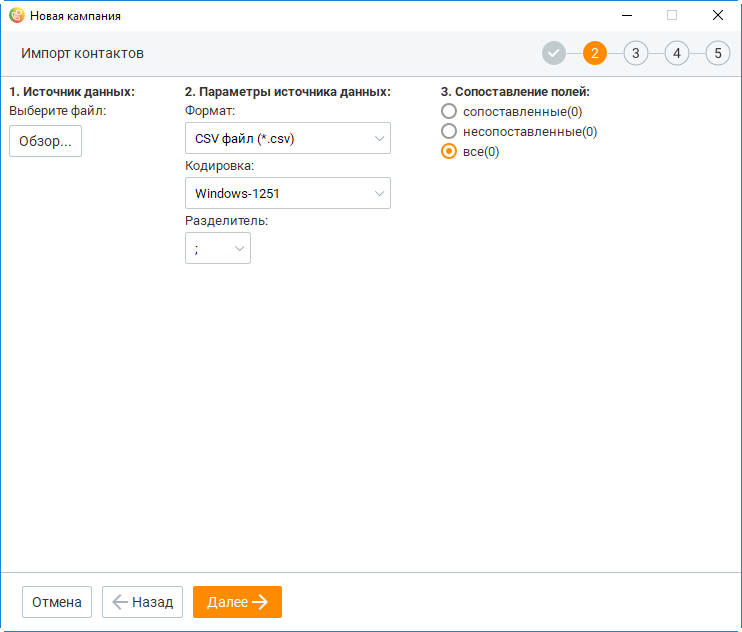
Task: Select the несопоставленные(0) radio button
Action: (x=449, y=132)
